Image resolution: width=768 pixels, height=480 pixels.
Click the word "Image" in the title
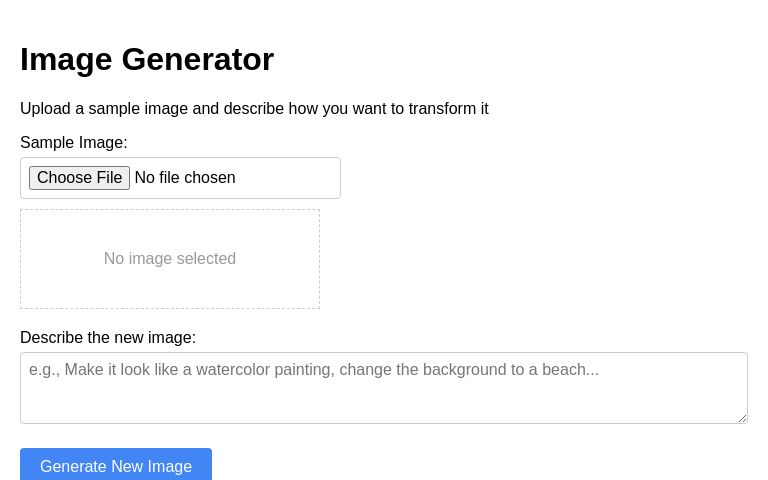pos(66,60)
